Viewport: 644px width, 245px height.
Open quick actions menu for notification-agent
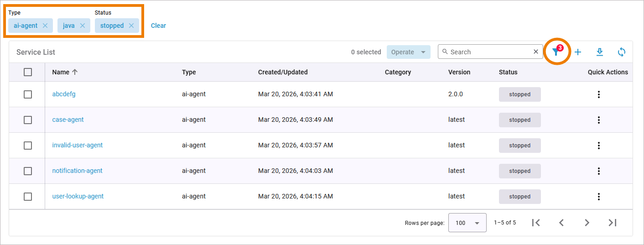[598, 171]
